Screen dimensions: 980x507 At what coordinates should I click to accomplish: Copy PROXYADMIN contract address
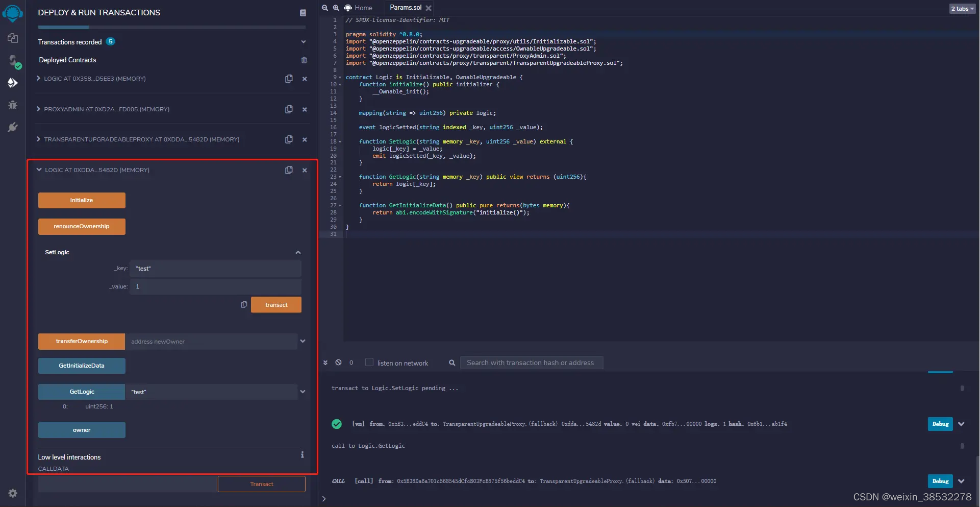(289, 109)
